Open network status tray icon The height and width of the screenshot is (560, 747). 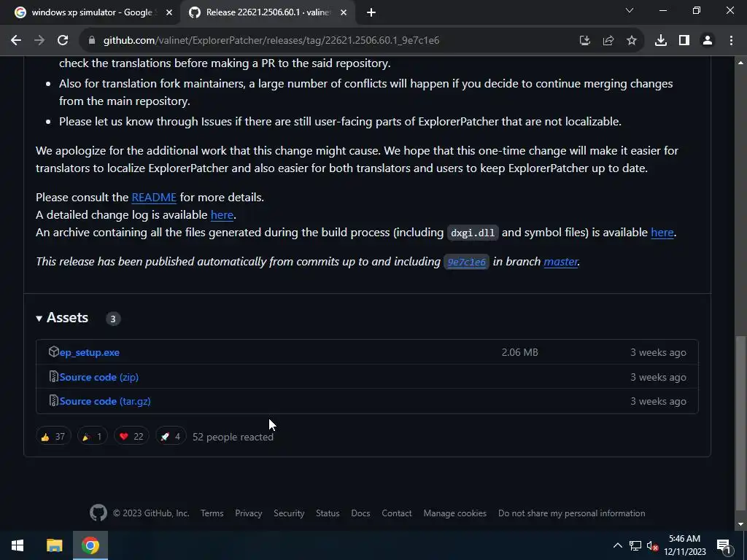(x=635, y=545)
